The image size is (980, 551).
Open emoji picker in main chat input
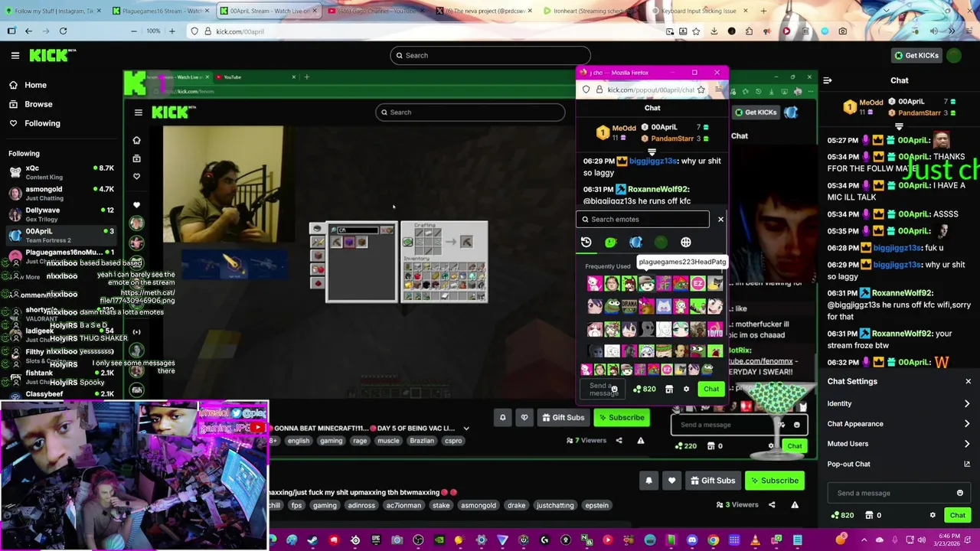pos(960,493)
